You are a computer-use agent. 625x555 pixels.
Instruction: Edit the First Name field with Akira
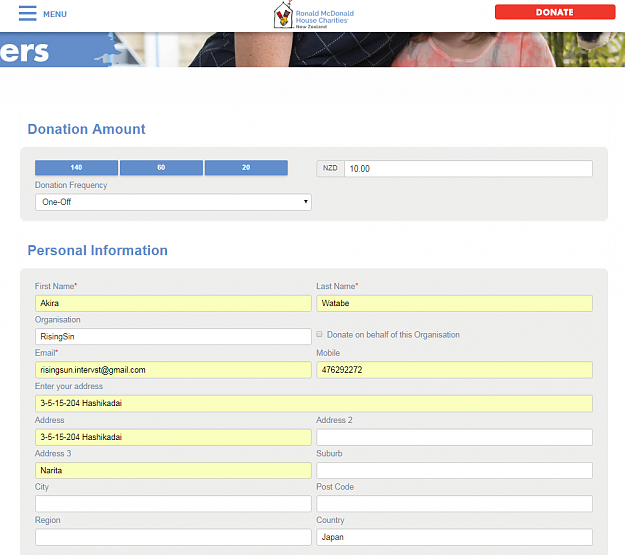click(173, 303)
